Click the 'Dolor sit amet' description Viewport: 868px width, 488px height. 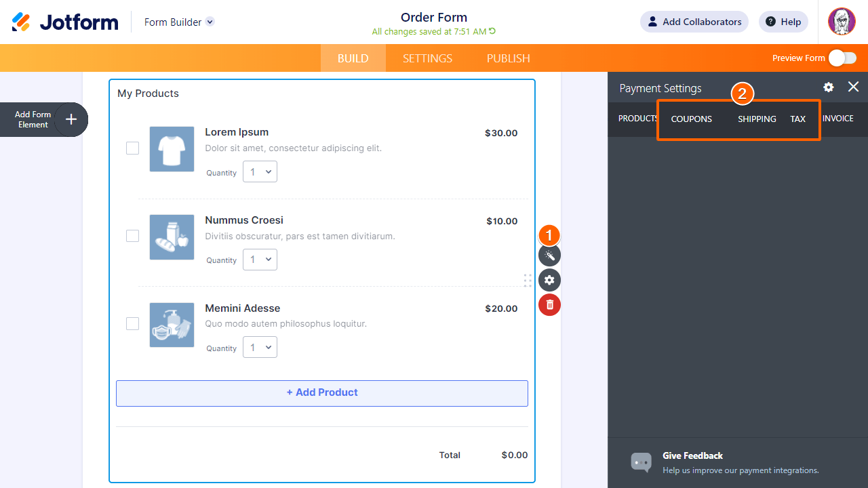pyautogui.click(x=293, y=148)
